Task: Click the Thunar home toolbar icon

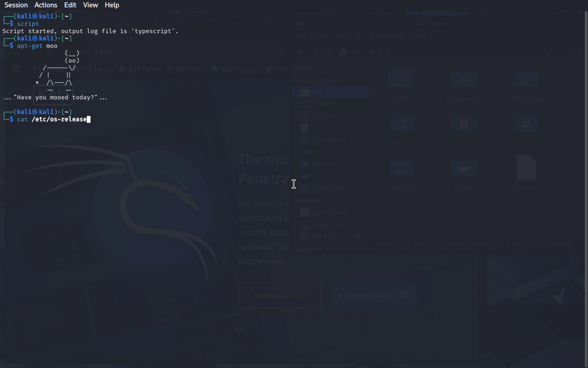Action: [x=343, y=52]
